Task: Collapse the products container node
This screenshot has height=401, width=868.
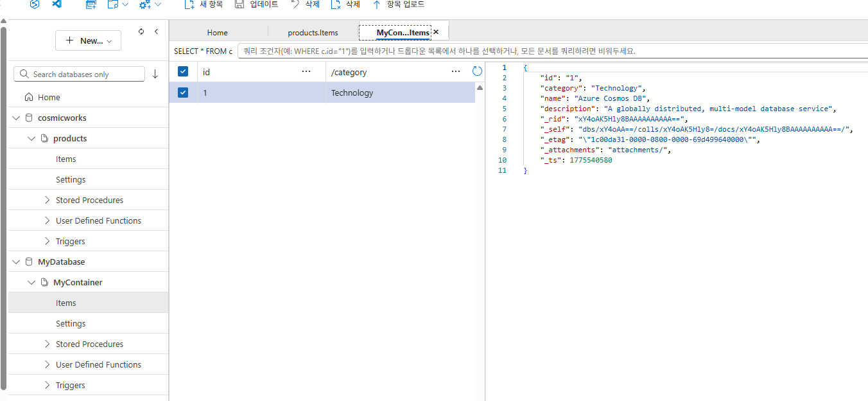Action: tap(31, 138)
